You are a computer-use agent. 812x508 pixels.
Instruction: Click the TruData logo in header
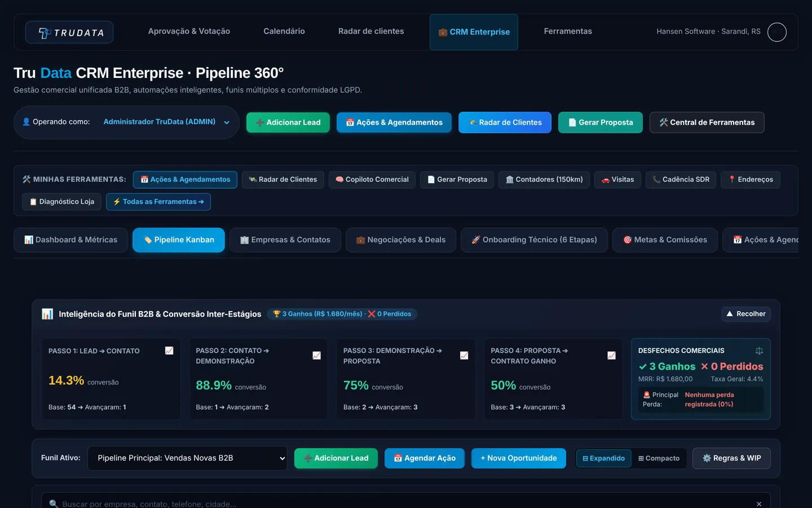69,32
